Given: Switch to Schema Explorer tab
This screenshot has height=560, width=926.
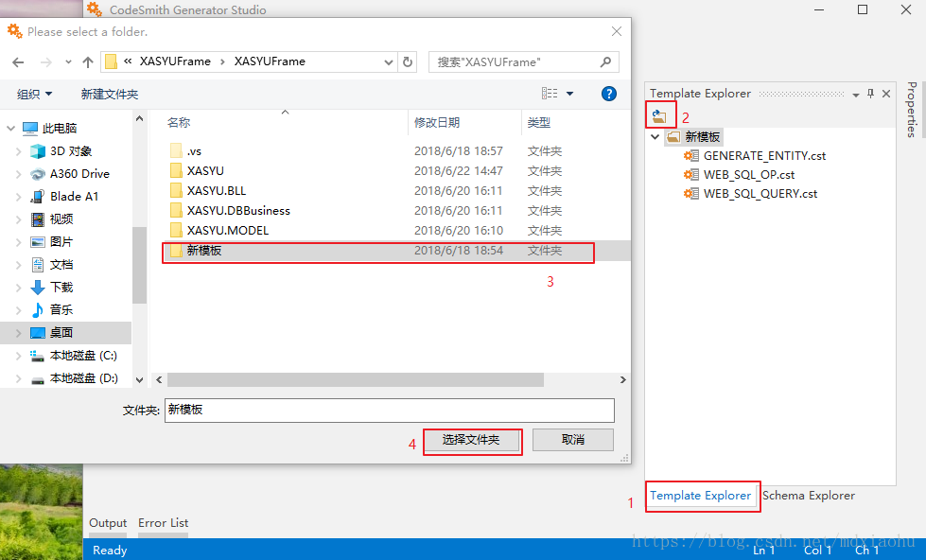Looking at the screenshot, I should 809,496.
